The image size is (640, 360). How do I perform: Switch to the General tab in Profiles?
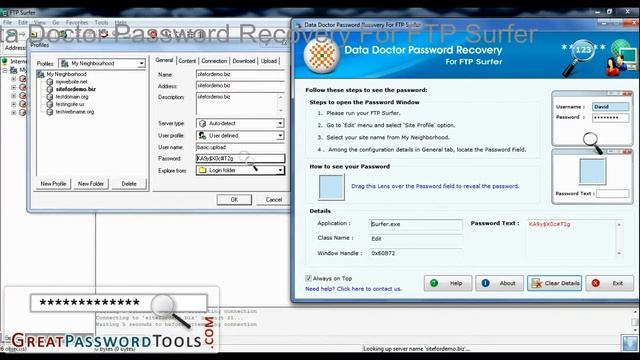coord(164,60)
